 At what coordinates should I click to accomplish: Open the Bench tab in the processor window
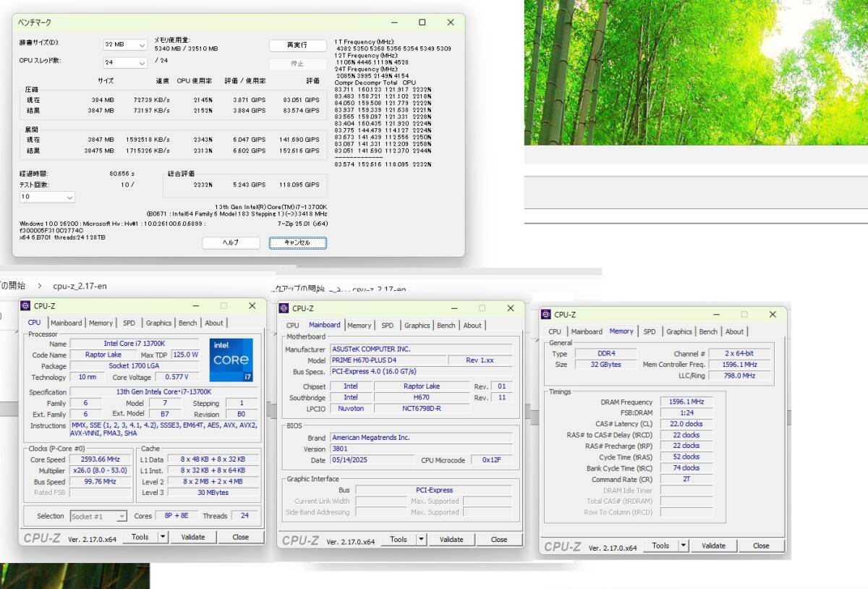187,323
